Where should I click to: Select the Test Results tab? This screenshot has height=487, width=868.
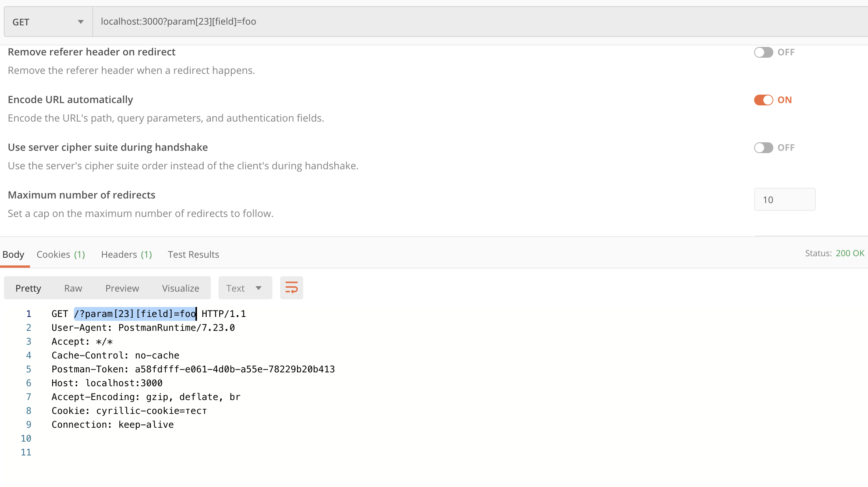193,254
